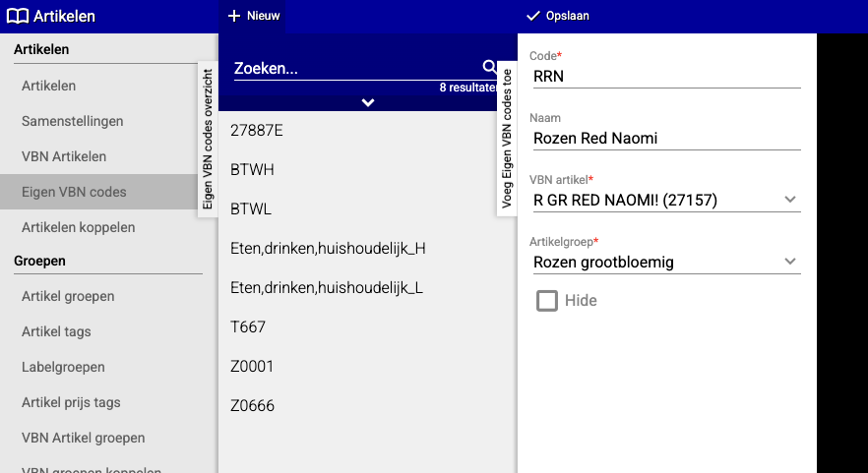Select the Eigen VBN codes overzicht vertical tab
This screenshot has height=473, width=868.
208,140
